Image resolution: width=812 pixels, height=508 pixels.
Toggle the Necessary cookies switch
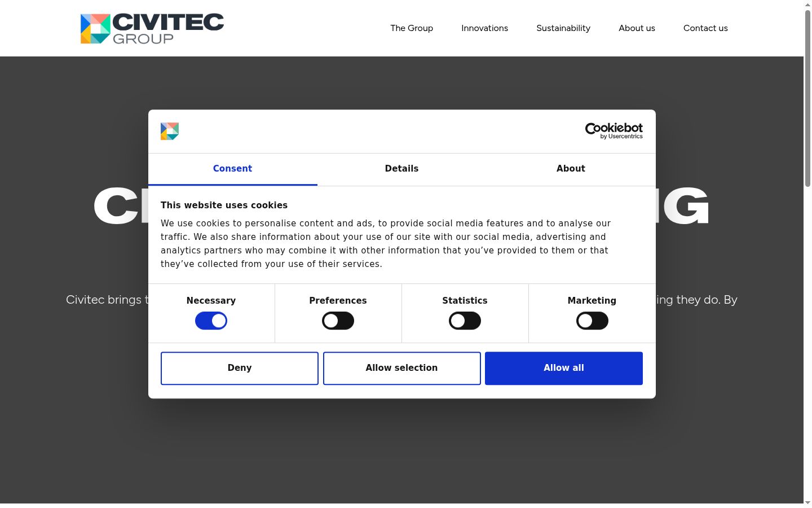[211, 321]
